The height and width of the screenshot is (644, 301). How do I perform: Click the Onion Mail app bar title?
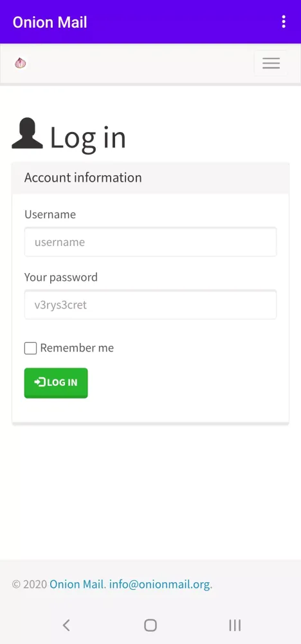point(50,22)
